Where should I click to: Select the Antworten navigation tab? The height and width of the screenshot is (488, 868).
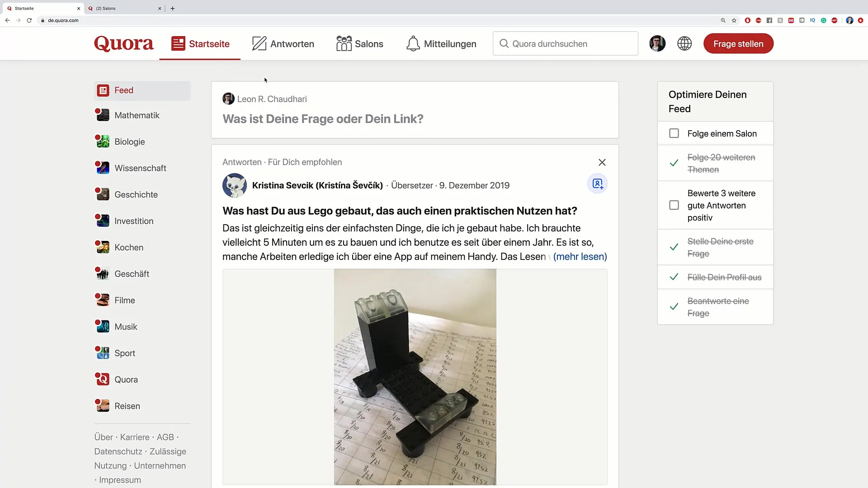point(283,43)
